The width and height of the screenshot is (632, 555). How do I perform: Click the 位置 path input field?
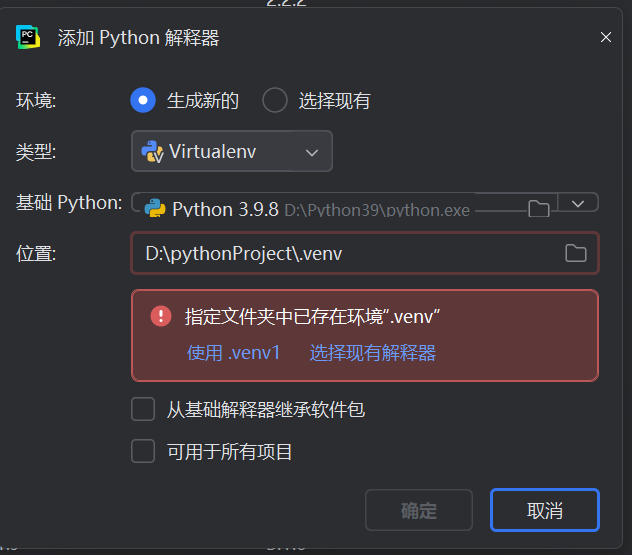365,253
